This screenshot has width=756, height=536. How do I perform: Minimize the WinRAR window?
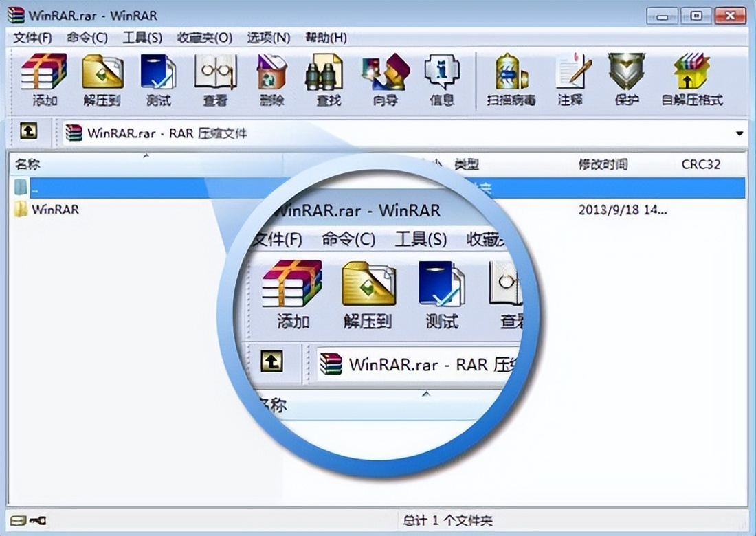(662, 16)
